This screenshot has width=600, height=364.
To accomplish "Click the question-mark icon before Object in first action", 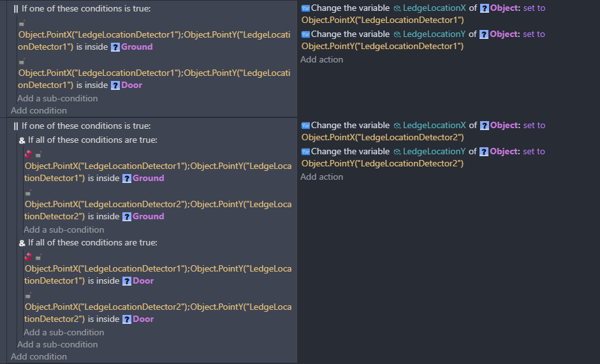I will point(485,8).
